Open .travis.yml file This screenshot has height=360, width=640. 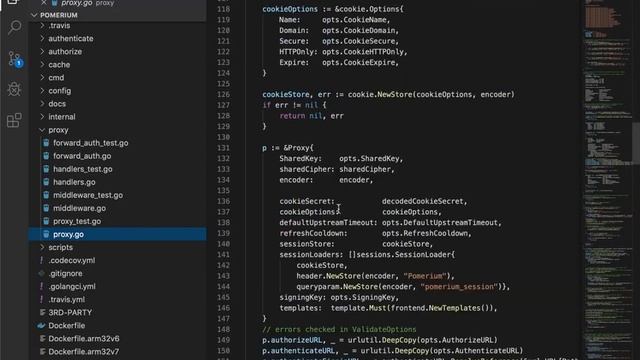pos(67,300)
